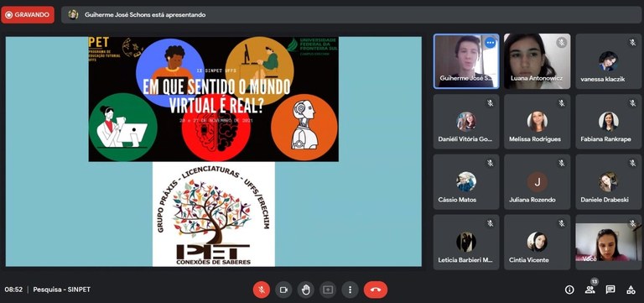This screenshot has width=644, height=303.
Task: Click Juliana Rozendo's J avatar
Action: (x=538, y=182)
